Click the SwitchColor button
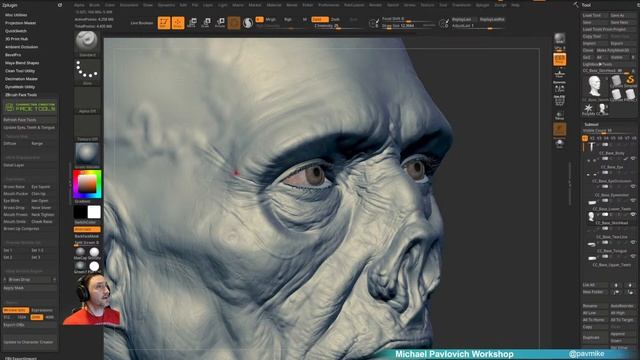This screenshot has height=360, width=640. point(87,222)
